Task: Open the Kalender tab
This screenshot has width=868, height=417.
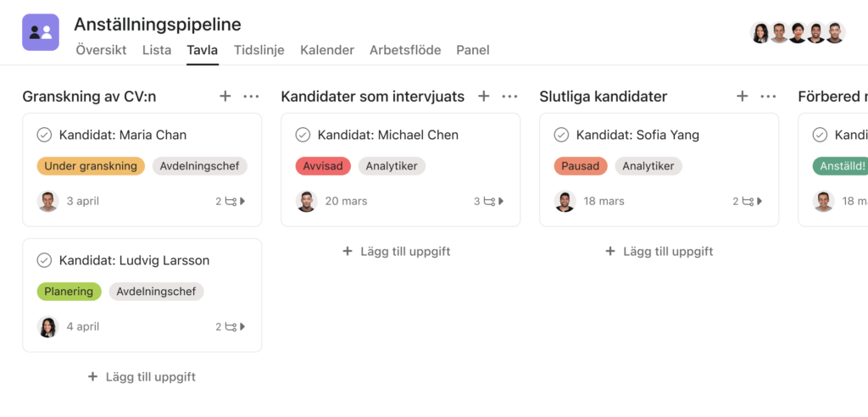Action: (x=327, y=50)
